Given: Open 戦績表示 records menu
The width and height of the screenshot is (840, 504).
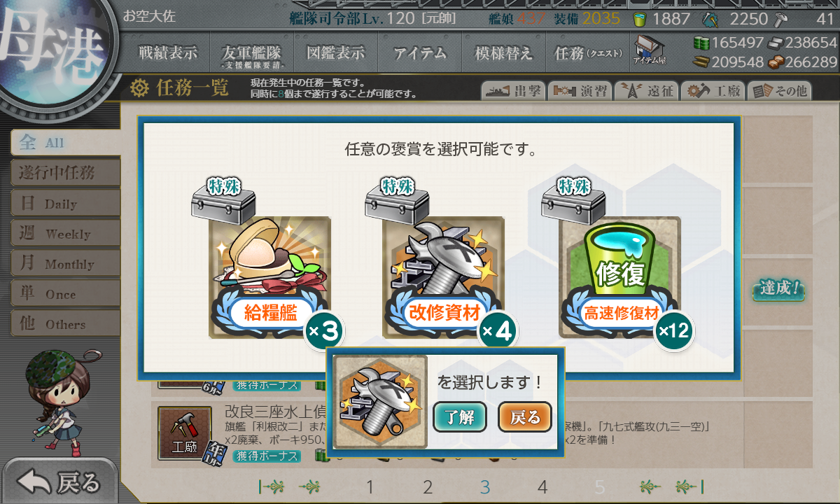Looking at the screenshot, I should click(167, 52).
